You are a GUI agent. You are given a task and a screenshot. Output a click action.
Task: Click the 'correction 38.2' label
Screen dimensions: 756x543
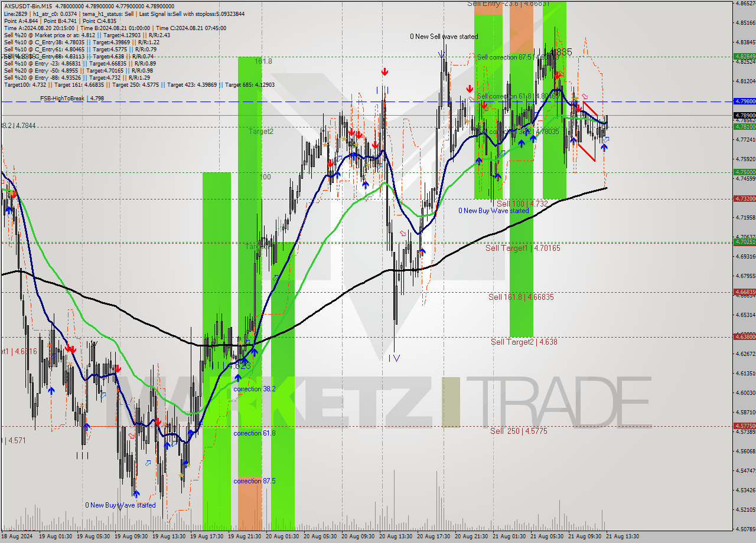coord(255,390)
